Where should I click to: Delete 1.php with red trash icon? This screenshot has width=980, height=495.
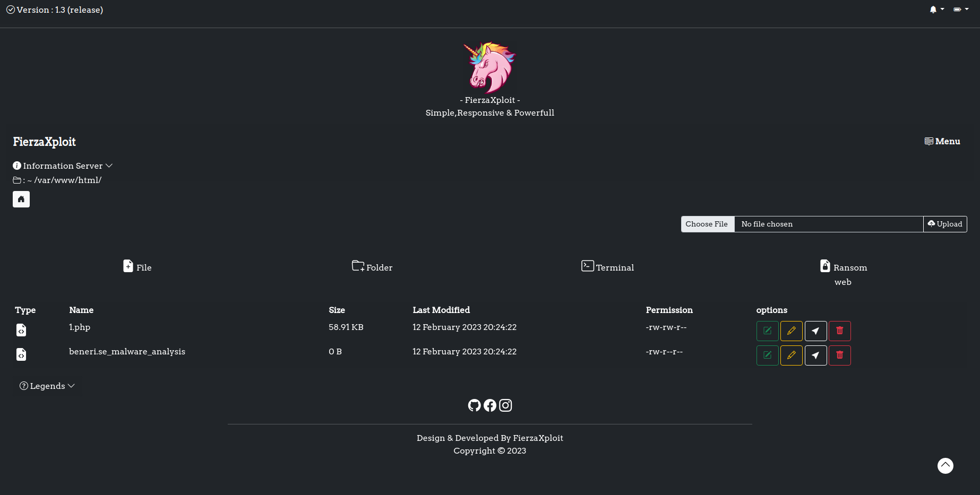(x=840, y=331)
